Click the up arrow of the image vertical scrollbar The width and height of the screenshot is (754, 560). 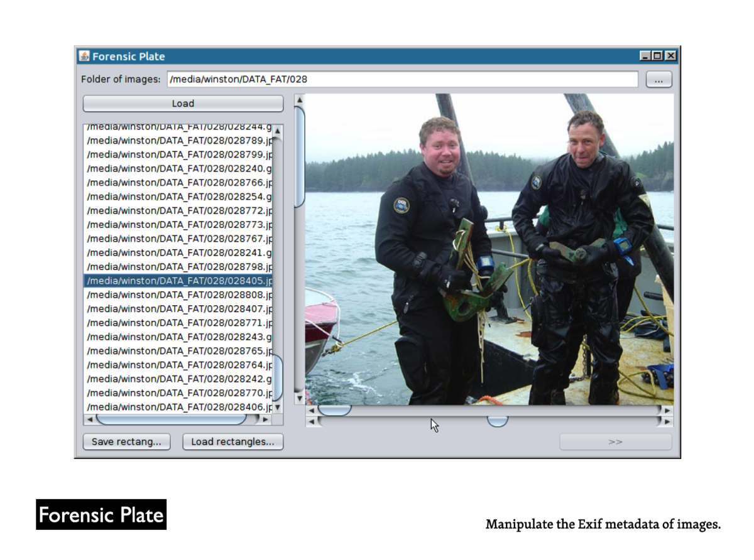(300, 99)
